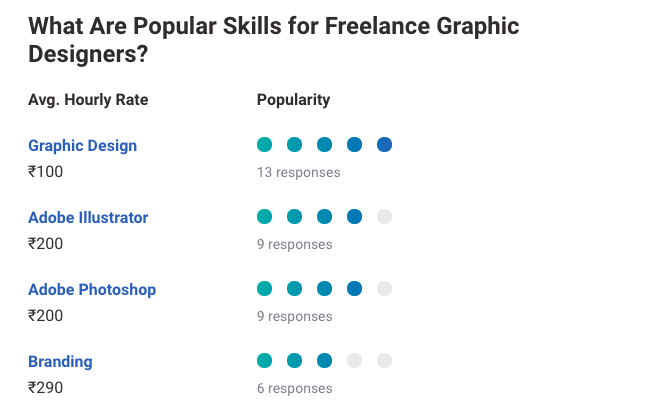
Task: Click the Popularity column header
Action: coord(293,100)
